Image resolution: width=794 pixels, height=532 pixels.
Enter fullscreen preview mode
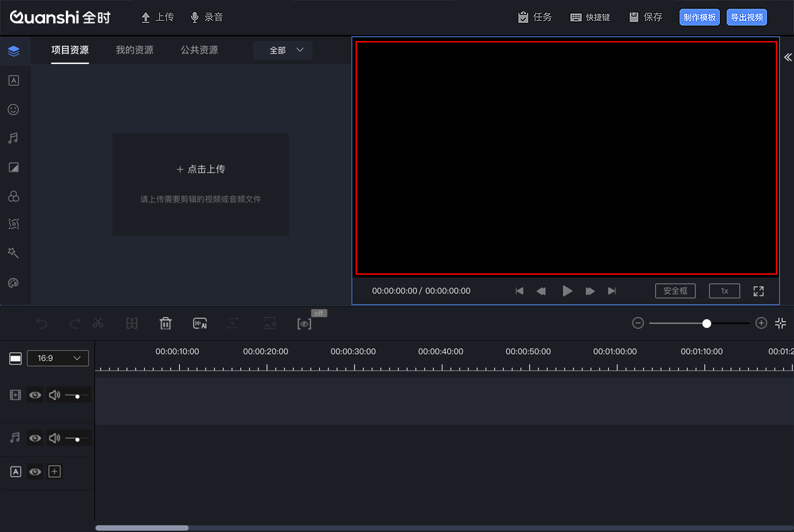pyautogui.click(x=758, y=291)
